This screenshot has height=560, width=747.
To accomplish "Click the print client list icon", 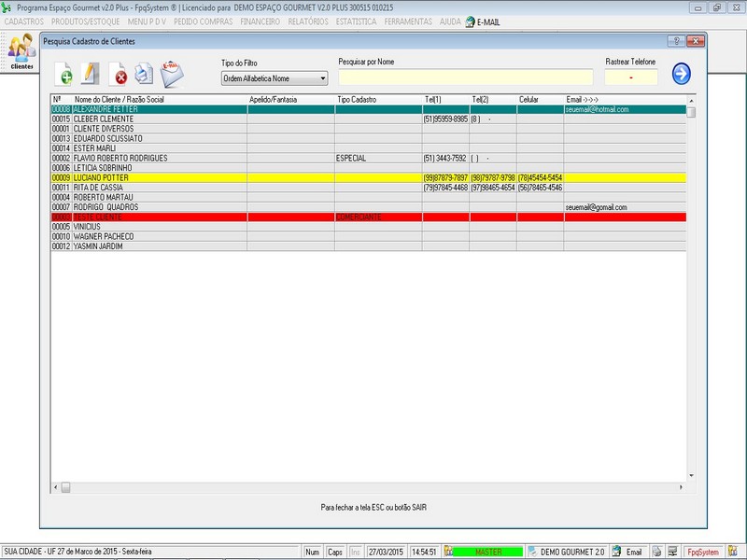I will point(144,73).
